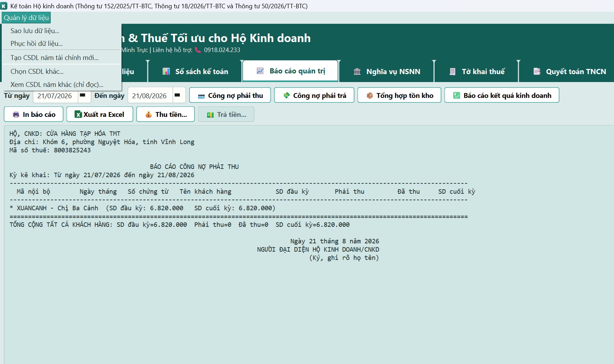Click the Địa chỉ: Khóm 6 address line
614x364 pixels.
tap(102, 142)
